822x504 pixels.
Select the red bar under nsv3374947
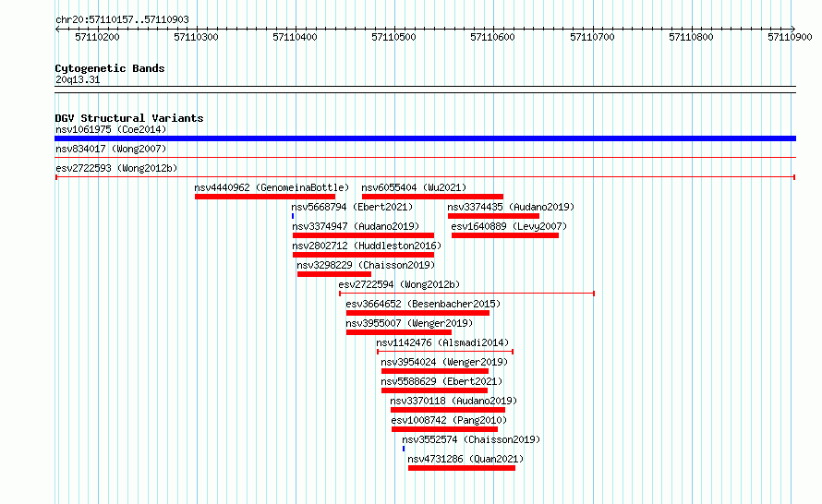(363, 235)
